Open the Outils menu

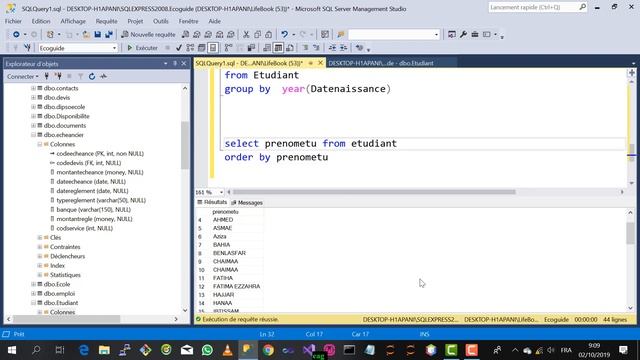pyautogui.click(x=161, y=21)
